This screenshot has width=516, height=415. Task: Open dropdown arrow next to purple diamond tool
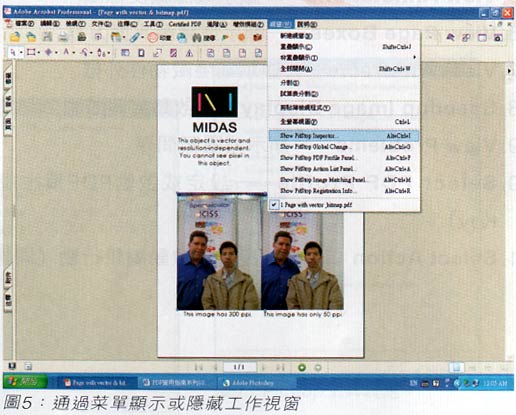56,53
